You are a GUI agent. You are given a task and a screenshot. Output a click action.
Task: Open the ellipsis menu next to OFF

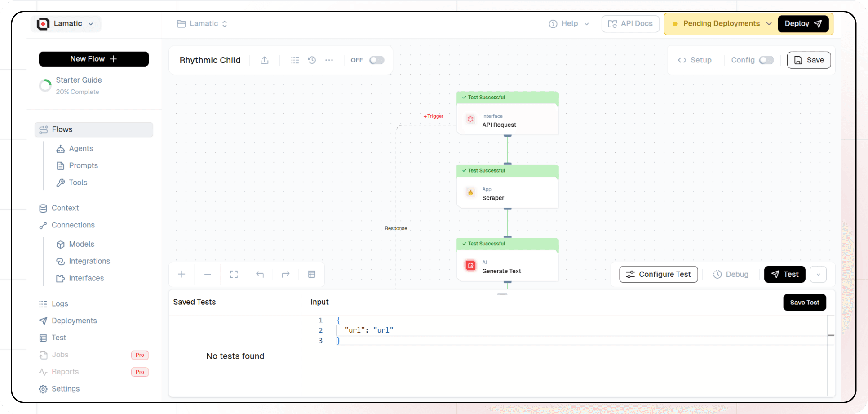(329, 60)
